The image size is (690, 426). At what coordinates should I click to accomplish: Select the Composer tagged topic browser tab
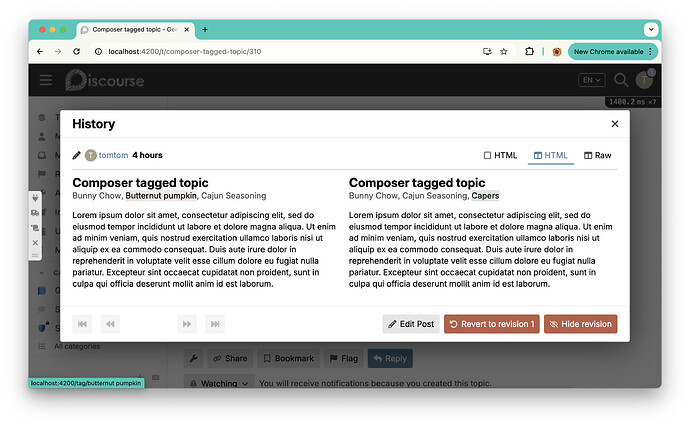136,29
